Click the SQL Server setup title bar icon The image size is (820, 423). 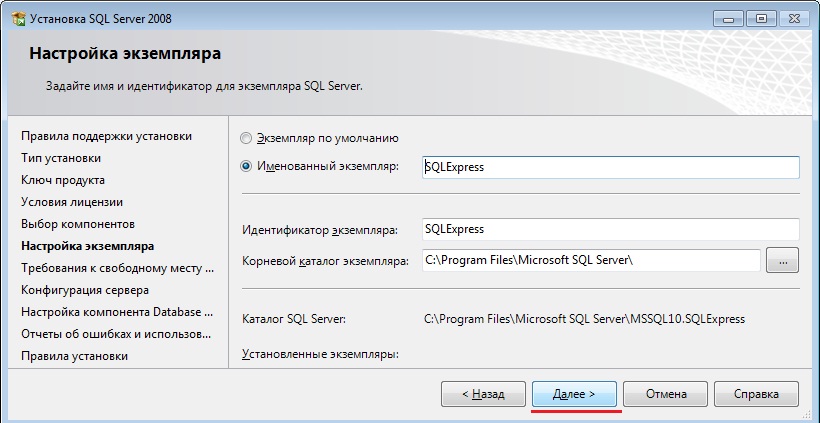pyautogui.click(x=19, y=19)
